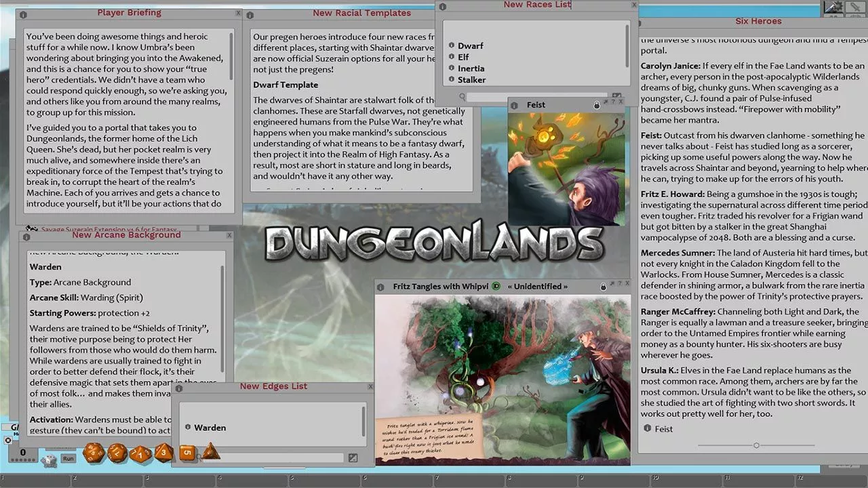Open the Warden entry in New Edges List

pos(210,428)
